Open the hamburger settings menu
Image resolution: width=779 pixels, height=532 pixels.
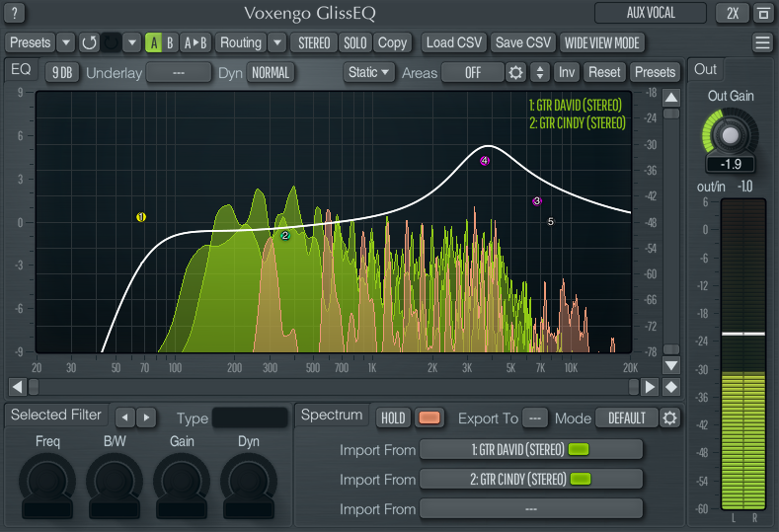(762, 42)
